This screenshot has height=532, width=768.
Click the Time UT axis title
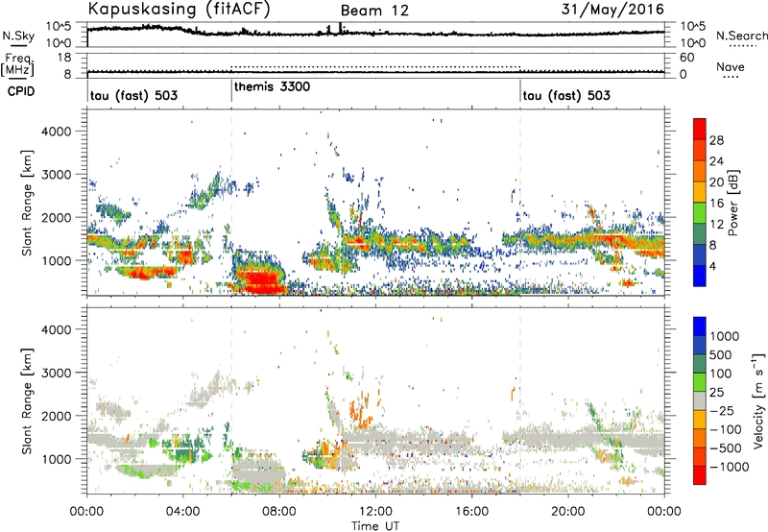tap(375, 526)
